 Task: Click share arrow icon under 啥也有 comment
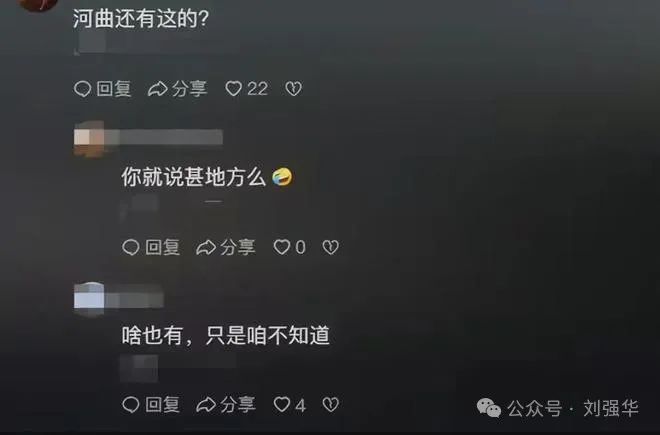[x=206, y=405]
